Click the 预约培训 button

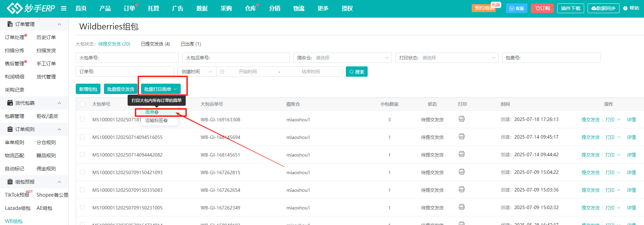[x=484, y=8]
